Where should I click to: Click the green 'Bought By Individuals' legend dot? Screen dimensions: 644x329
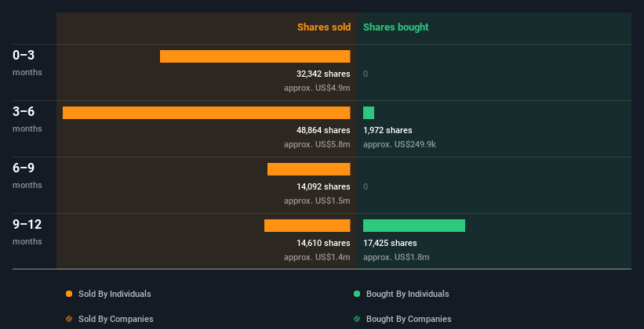[357, 294]
